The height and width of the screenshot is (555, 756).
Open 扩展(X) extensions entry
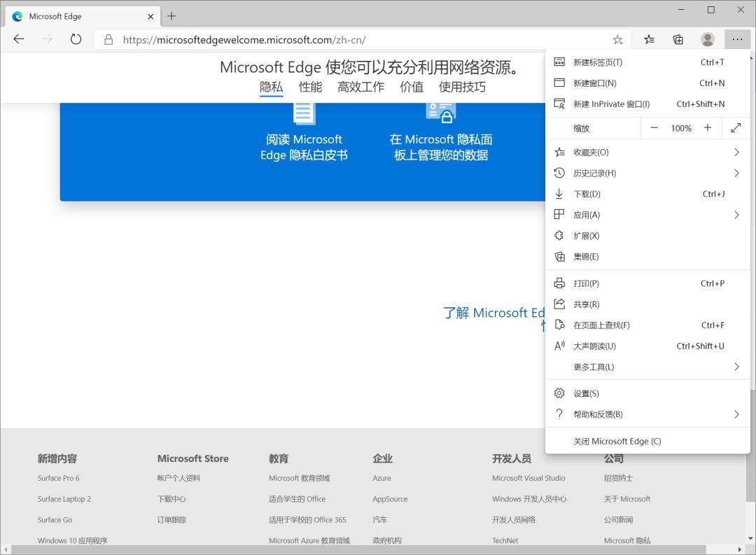(647, 236)
